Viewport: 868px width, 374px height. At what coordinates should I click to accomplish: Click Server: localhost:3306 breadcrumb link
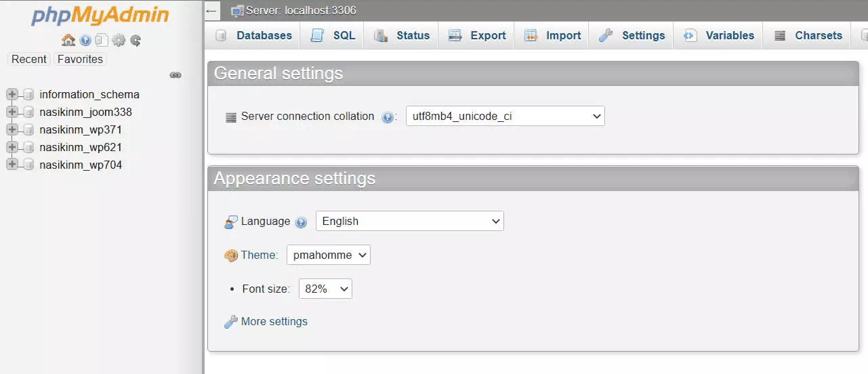point(301,11)
